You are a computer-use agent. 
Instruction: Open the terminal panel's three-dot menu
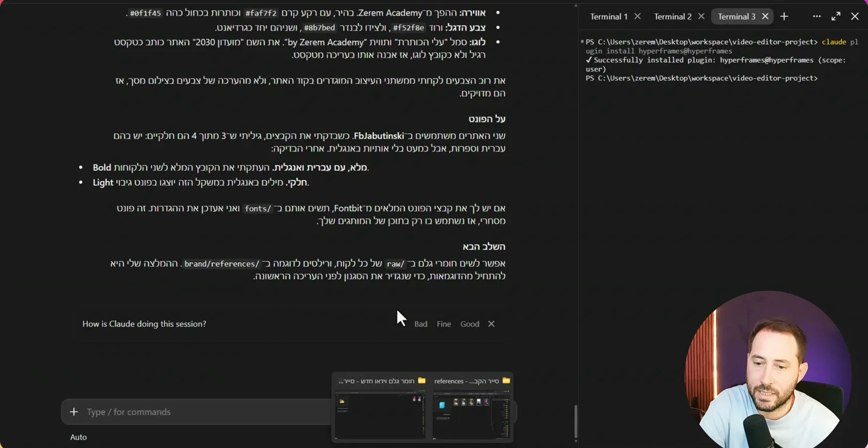point(816,16)
